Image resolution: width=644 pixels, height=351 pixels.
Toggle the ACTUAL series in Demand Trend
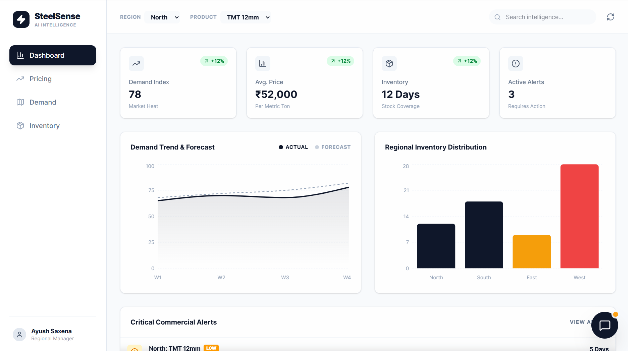(293, 147)
